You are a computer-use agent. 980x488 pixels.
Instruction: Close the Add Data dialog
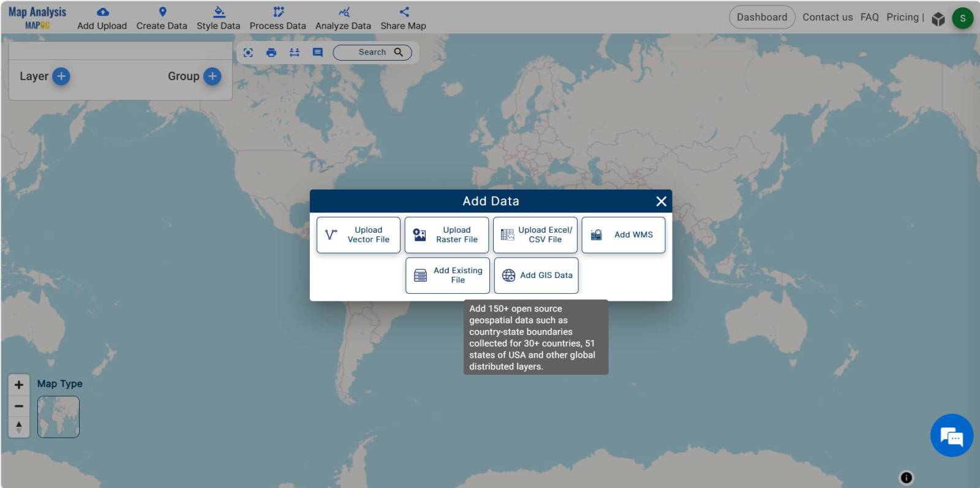tap(661, 201)
